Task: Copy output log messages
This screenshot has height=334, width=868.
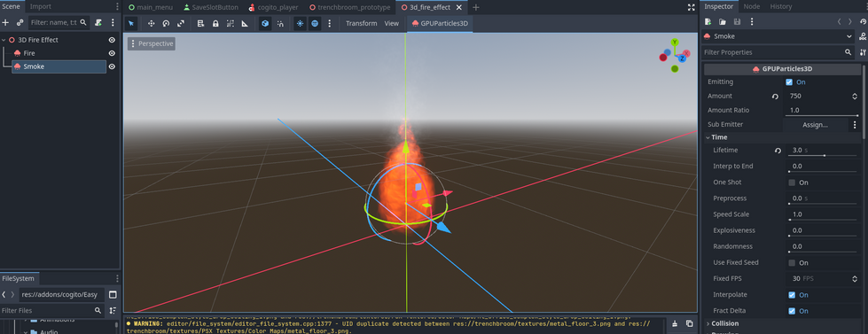Action: tap(689, 323)
